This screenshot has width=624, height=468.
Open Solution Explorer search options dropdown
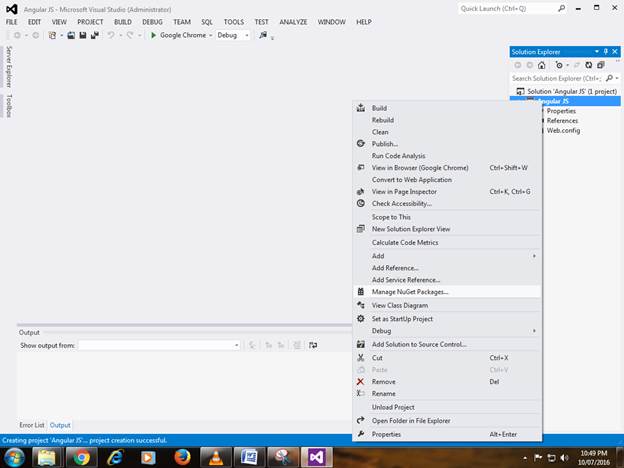pos(617,78)
